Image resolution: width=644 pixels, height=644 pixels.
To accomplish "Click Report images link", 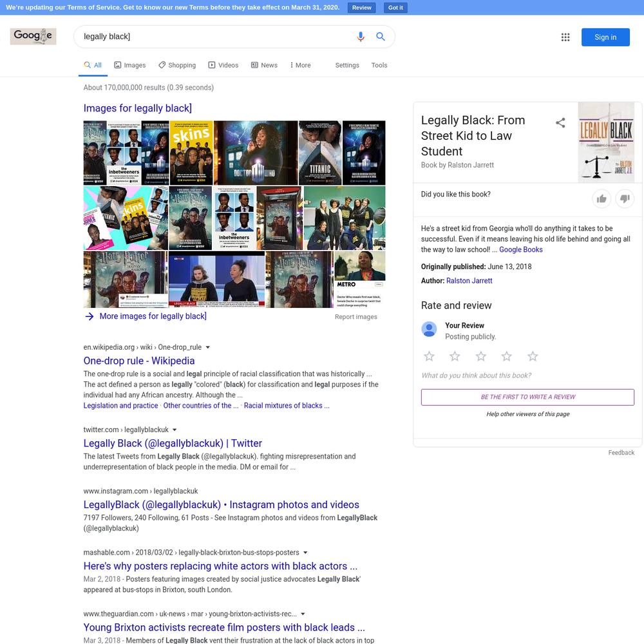I will click(355, 317).
